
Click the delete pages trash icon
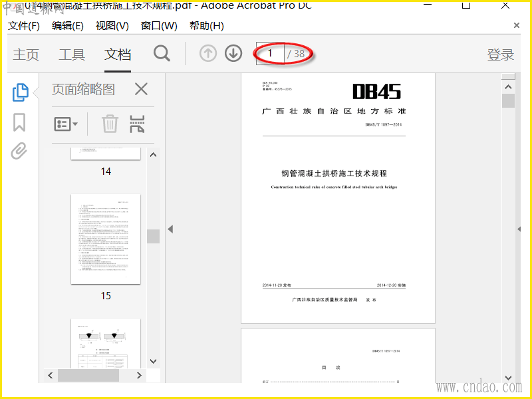pyautogui.click(x=110, y=124)
